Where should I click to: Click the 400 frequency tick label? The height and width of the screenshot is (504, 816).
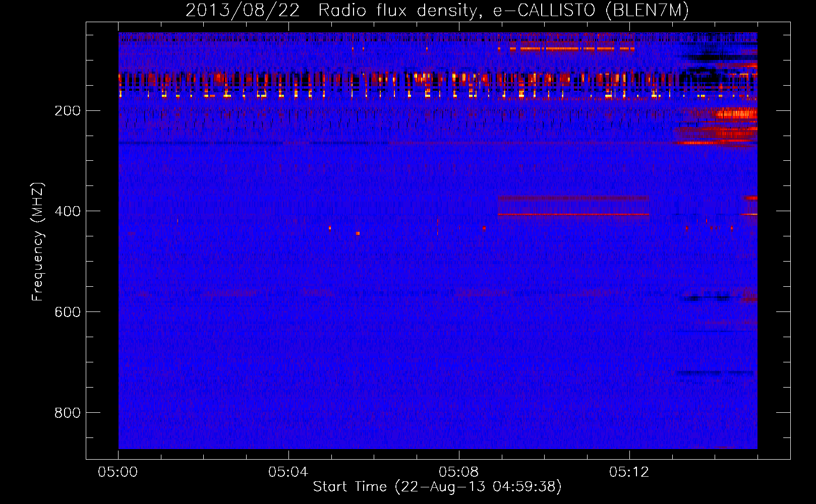[68, 211]
